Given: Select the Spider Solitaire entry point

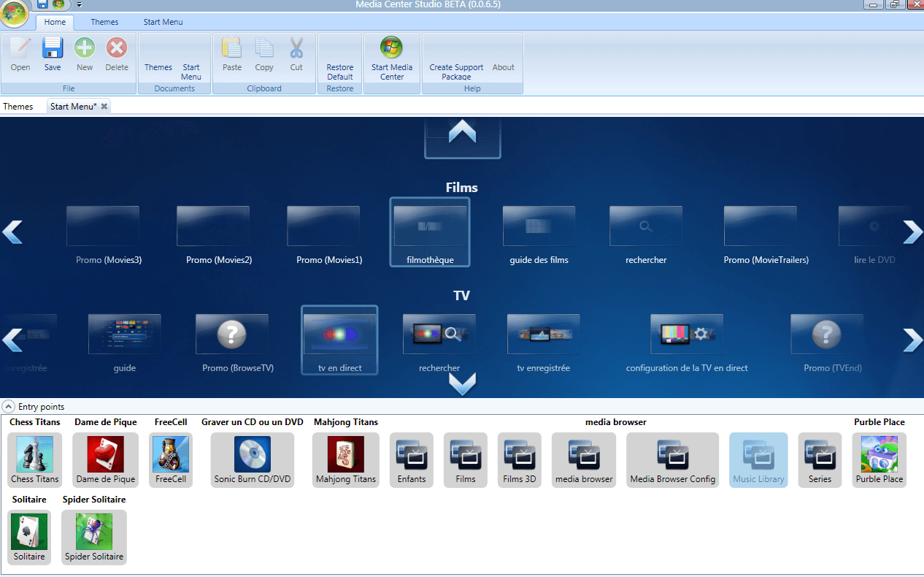Looking at the screenshot, I should (x=94, y=538).
